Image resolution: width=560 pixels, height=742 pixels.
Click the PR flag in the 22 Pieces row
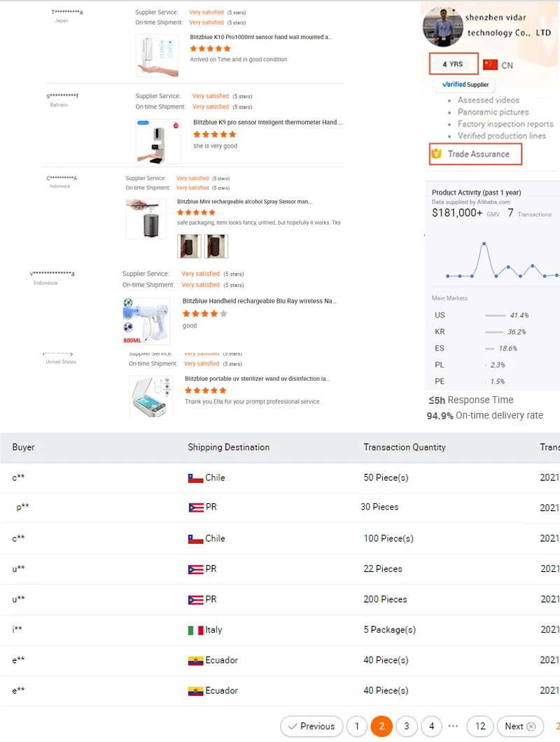[195, 569]
